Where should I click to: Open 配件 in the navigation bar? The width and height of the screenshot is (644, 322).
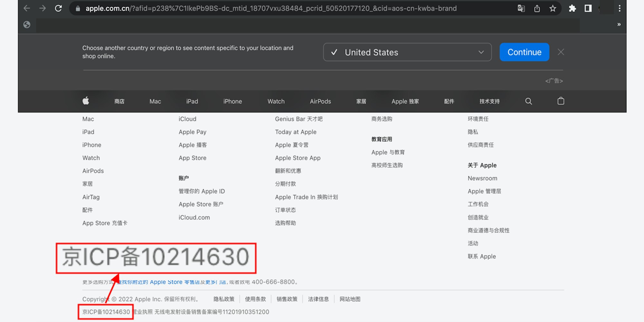(x=449, y=101)
